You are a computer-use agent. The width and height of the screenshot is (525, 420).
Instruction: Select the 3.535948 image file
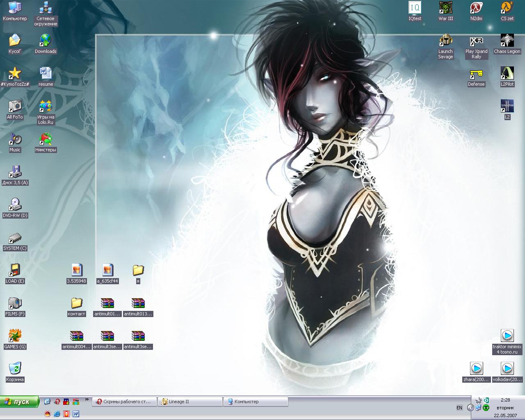click(76, 274)
